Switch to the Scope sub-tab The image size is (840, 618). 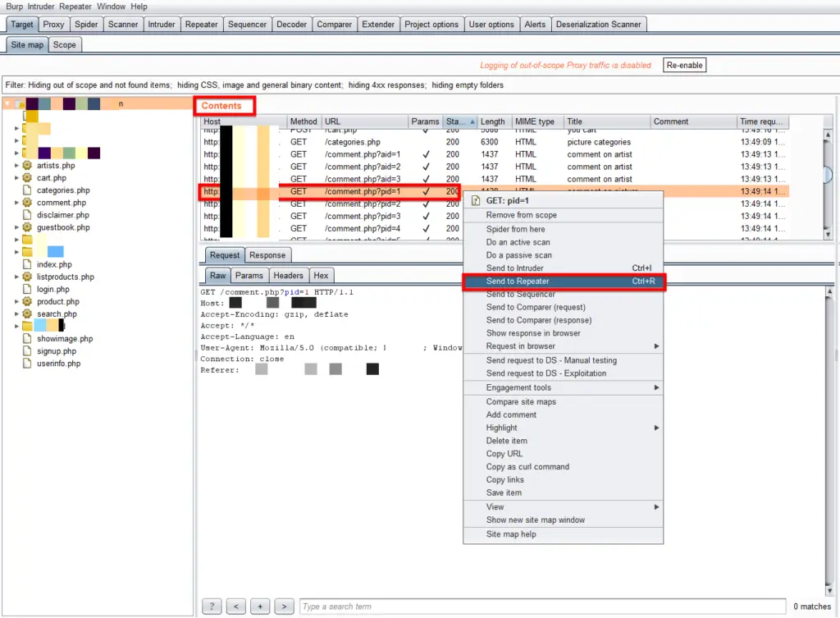pos(64,45)
